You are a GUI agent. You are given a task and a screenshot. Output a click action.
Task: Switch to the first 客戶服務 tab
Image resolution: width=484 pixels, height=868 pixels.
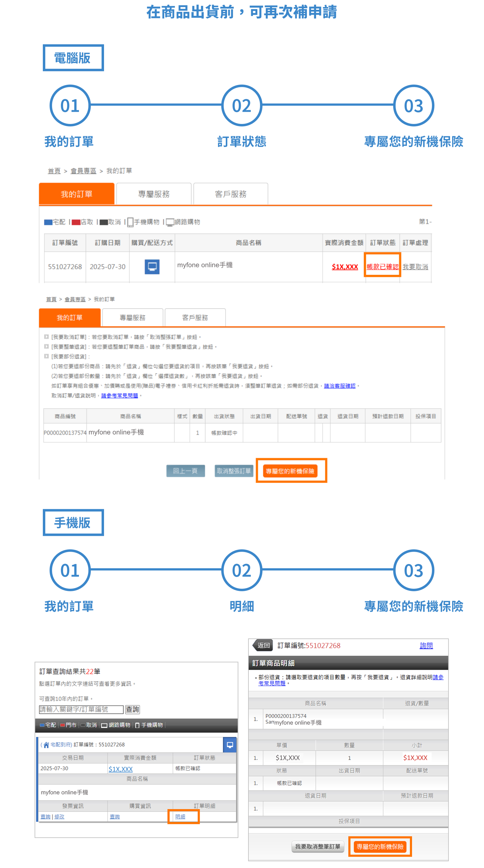[x=231, y=194]
